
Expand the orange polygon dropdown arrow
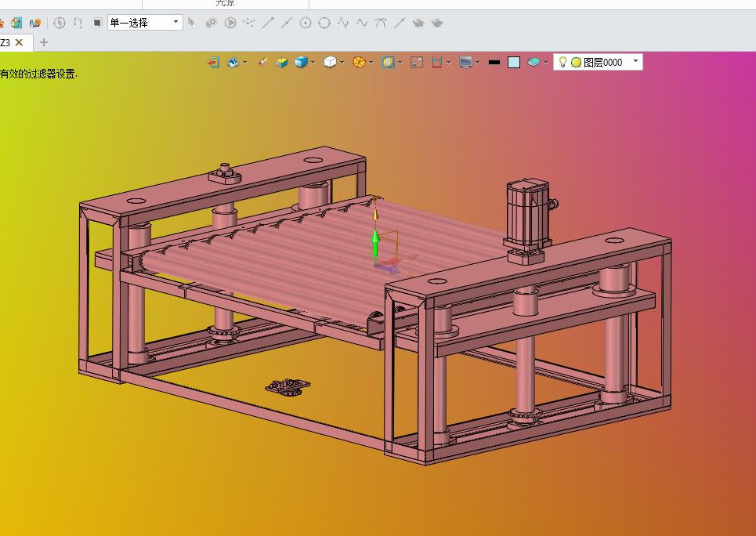click(371, 62)
